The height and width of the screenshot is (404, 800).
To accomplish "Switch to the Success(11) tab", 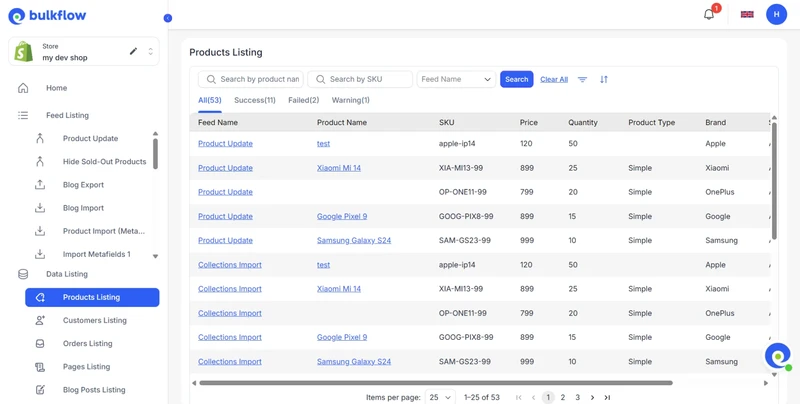I will [255, 100].
